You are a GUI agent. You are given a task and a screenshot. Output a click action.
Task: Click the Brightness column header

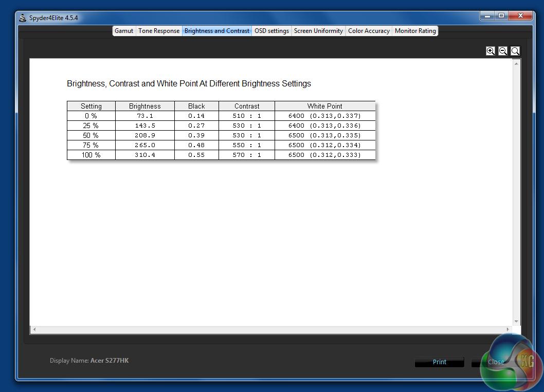(145, 106)
